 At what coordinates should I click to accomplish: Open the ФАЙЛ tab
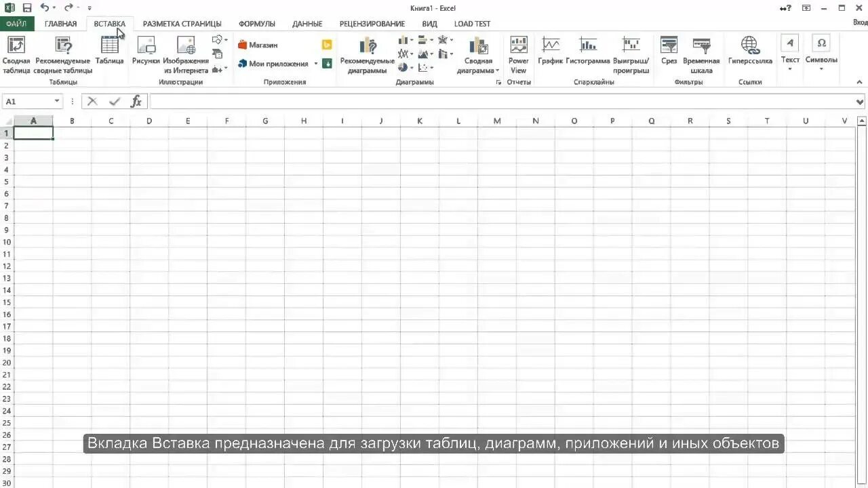[x=16, y=24]
